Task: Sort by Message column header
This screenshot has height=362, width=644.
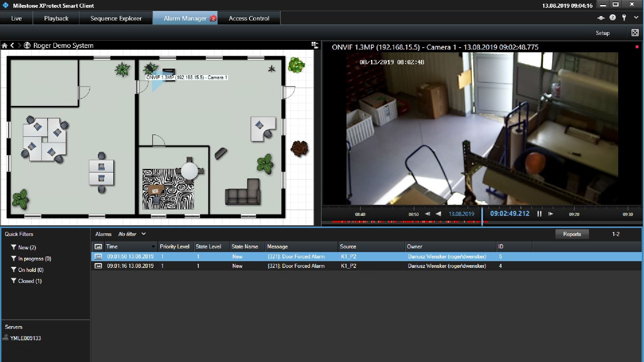Action: pos(302,246)
